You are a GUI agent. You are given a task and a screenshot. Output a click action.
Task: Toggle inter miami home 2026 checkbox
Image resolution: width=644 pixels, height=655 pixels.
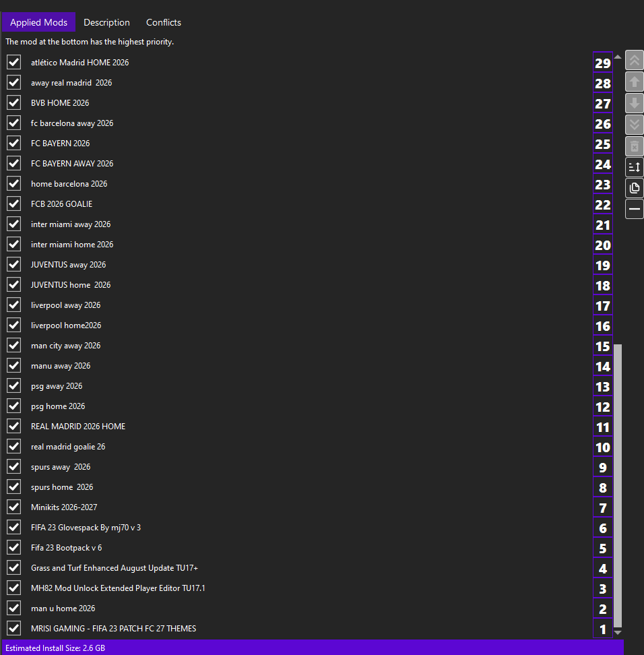(13, 244)
